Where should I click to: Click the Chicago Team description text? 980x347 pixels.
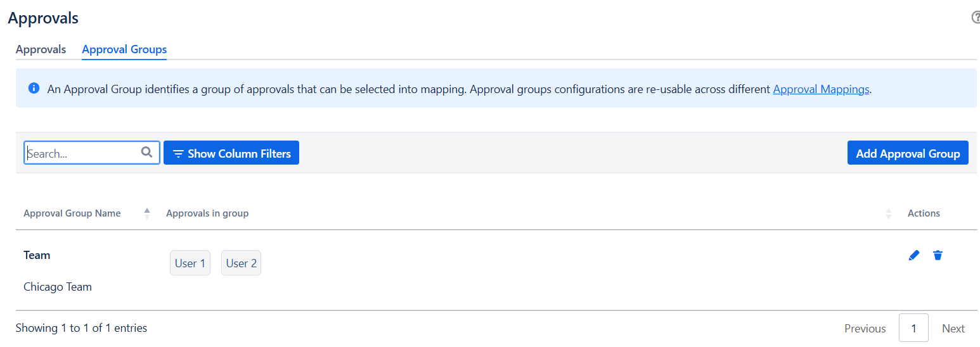pos(58,287)
